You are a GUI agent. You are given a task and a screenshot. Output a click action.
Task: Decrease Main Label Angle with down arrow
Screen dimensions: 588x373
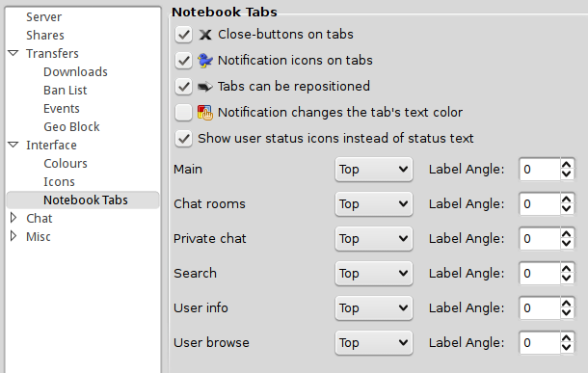pyautogui.click(x=567, y=174)
